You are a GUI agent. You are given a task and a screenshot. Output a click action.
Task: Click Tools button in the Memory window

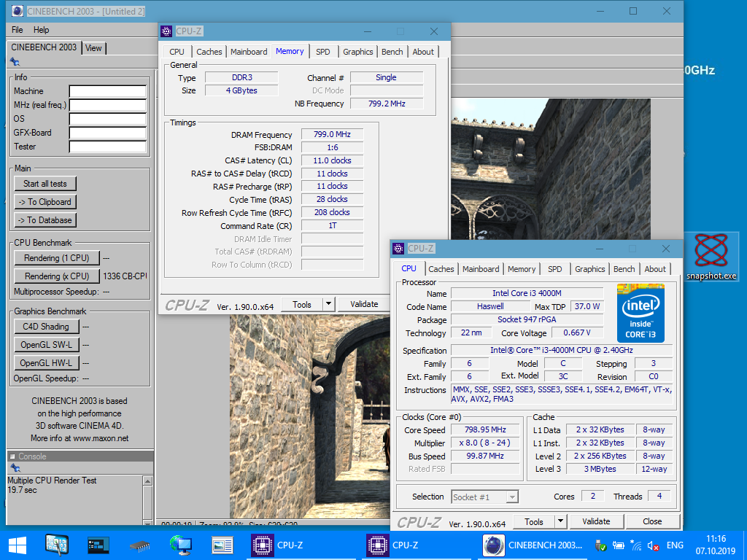[x=302, y=304]
